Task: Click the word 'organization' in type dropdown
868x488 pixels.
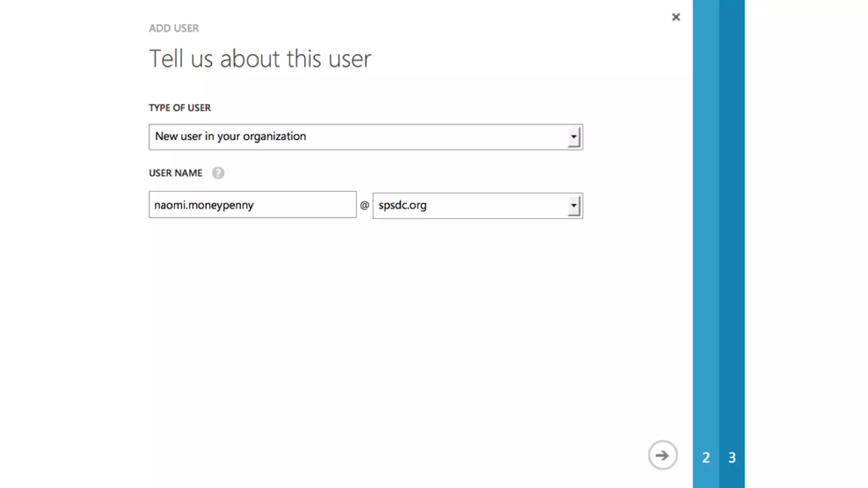Action: pos(274,136)
